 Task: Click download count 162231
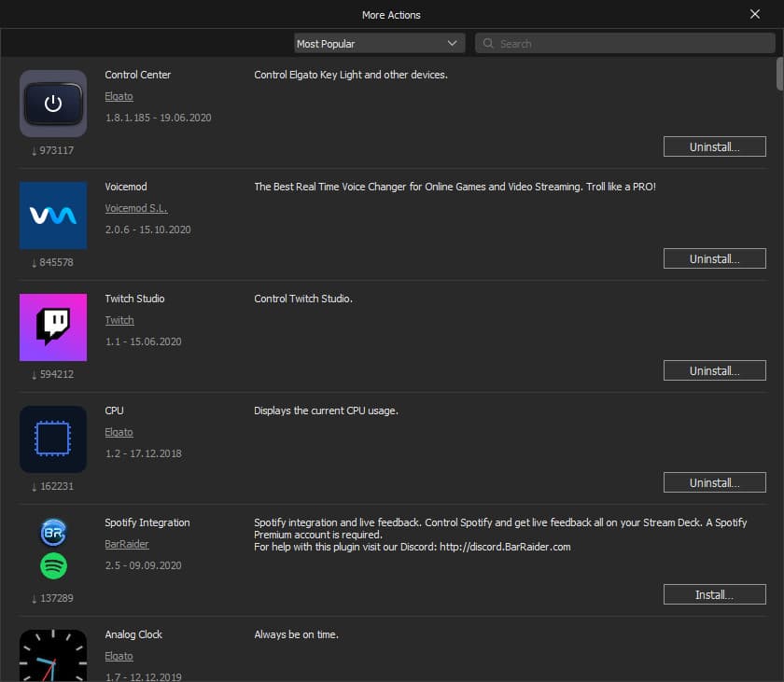52,486
